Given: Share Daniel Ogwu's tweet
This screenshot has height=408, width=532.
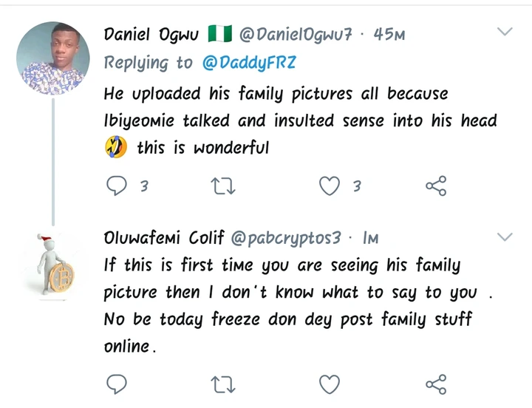Looking at the screenshot, I should point(436,186).
